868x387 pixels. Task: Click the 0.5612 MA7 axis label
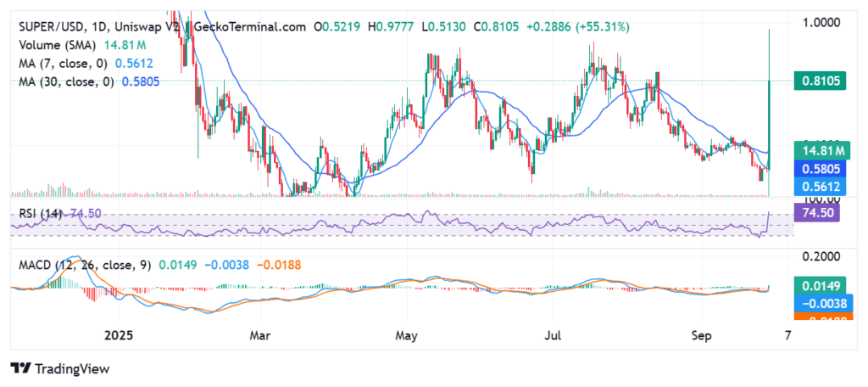click(x=820, y=187)
